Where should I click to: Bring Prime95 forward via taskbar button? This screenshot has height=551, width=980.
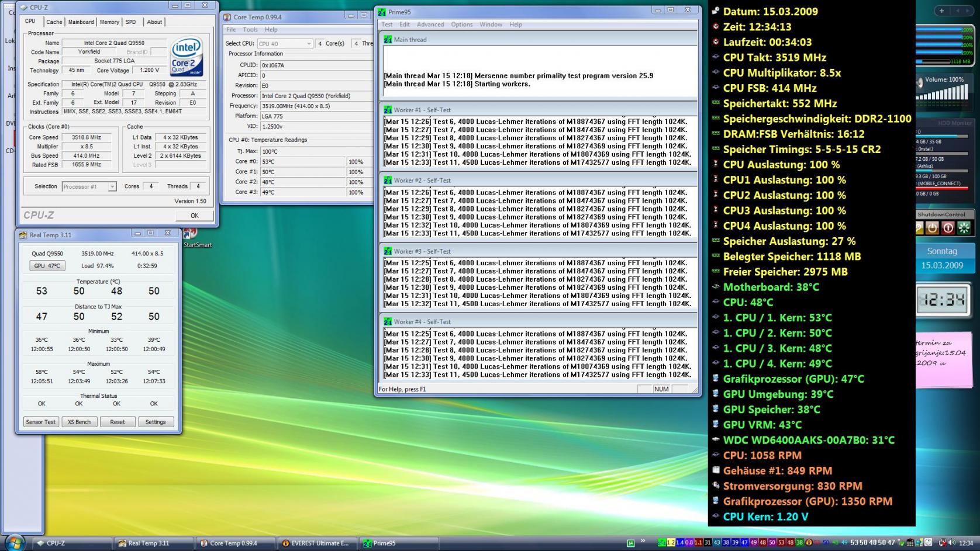click(x=398, y=543)
